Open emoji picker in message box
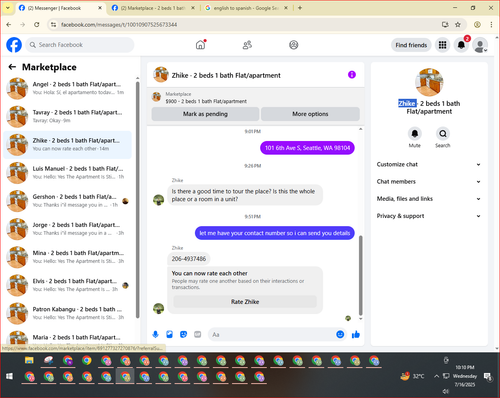500x398 pixels. (x=340, y=334)
